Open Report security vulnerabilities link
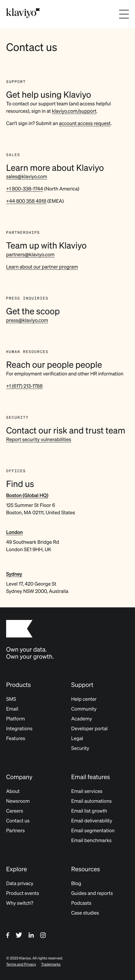135x980 pixels. click(38, 439)
